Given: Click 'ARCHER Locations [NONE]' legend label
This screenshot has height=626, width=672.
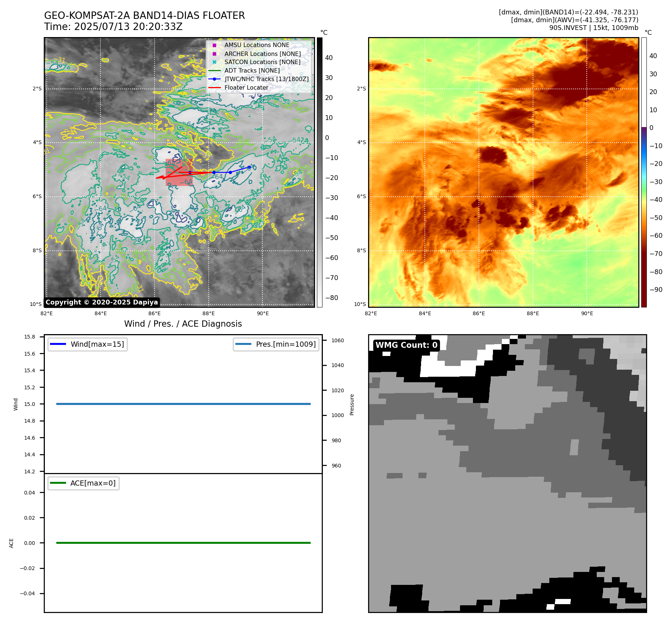Looking at the screenshot, I should pos(263,54).
